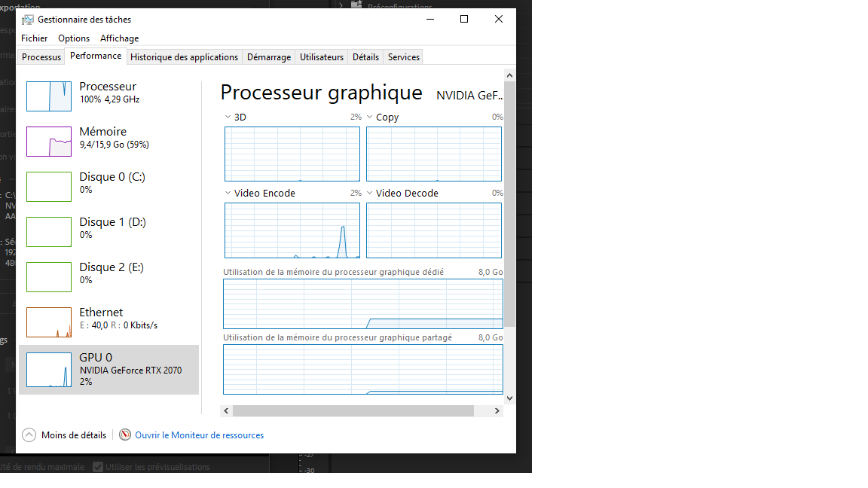Viewport: 868px width, 488px height.
Task: Go to the Démarrage tab
Action: [268, 56]
